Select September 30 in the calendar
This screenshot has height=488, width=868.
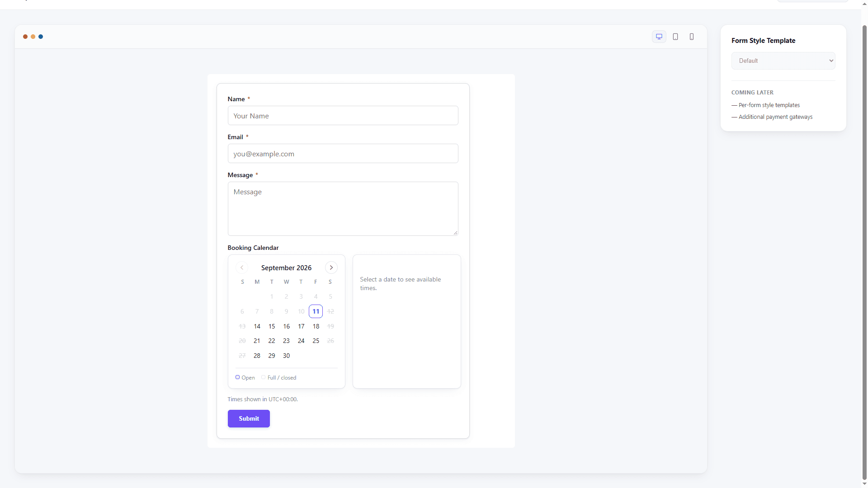[287, 356]
